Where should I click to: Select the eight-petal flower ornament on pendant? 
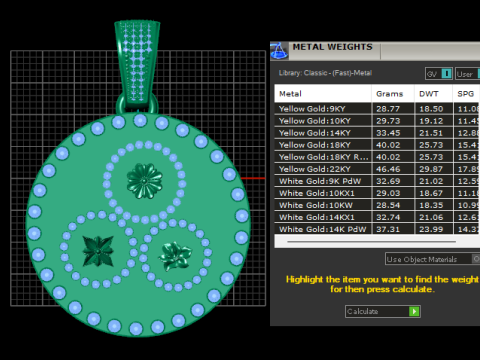[x=144, y=181]
